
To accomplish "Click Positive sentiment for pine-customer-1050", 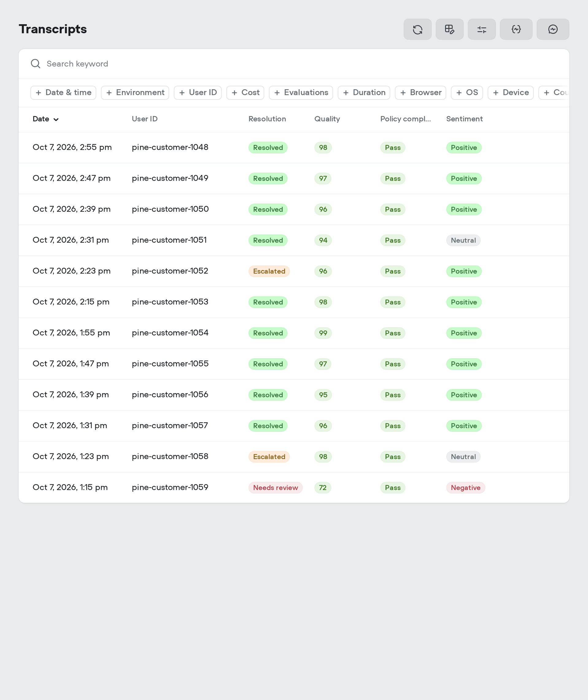I will point(464,210).
